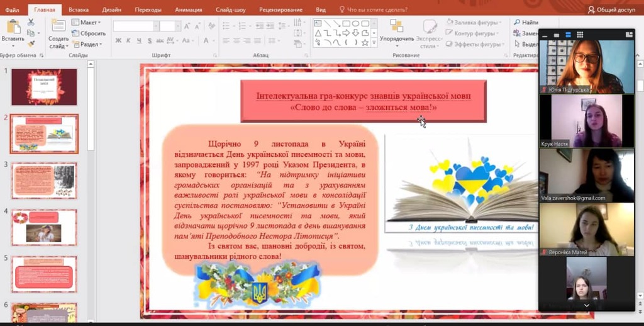Switch Zoom panel to grid gallery view
The width and height of the screenshot is (644, 326).
pos(580,35)
